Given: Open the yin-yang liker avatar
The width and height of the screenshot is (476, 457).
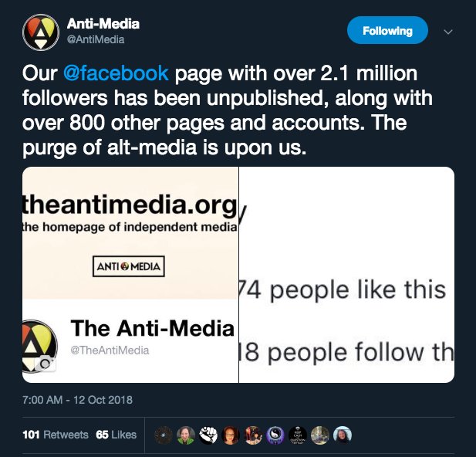Looking at the screenshot, I should 275,435.
